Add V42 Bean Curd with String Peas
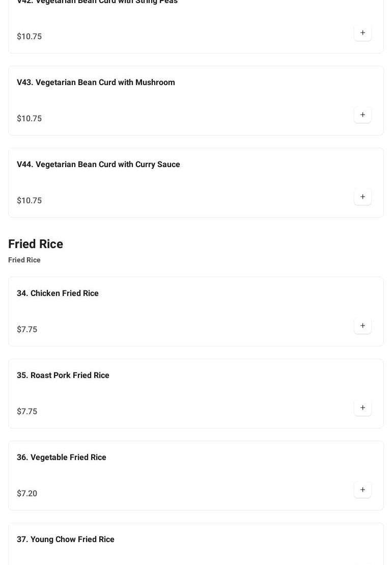Viewport: 392px width, 565px height. 362,33
